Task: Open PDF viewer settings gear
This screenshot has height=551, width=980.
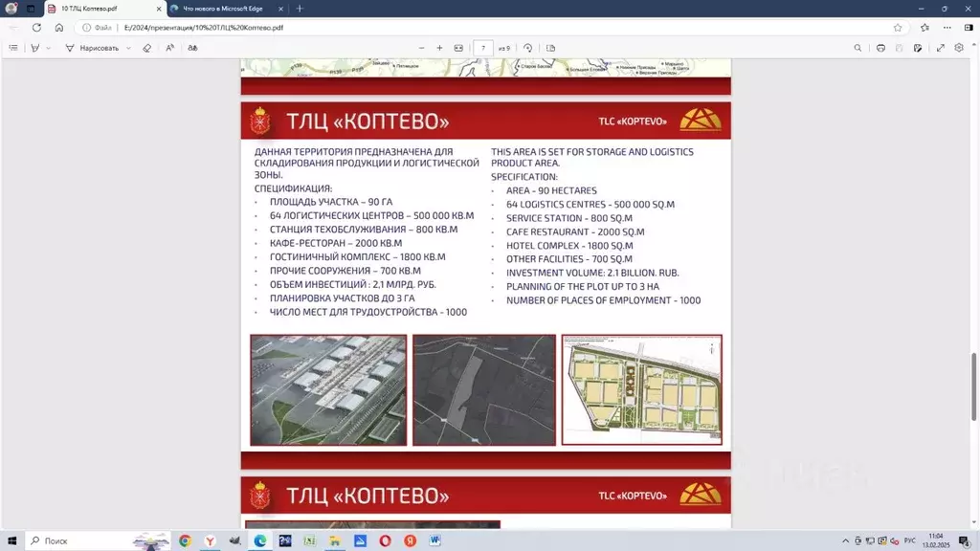Action: coord(959,48)
